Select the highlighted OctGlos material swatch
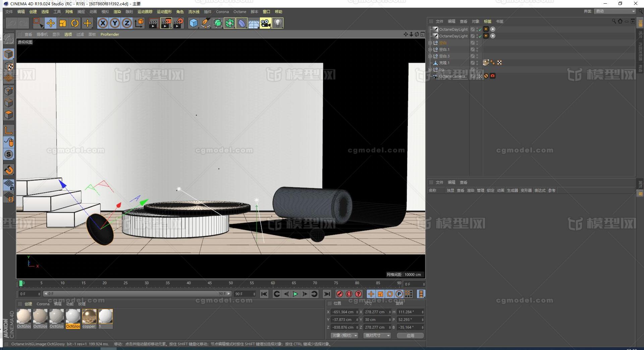The width and height of the screenshot is (644, 350). (73, 318)
